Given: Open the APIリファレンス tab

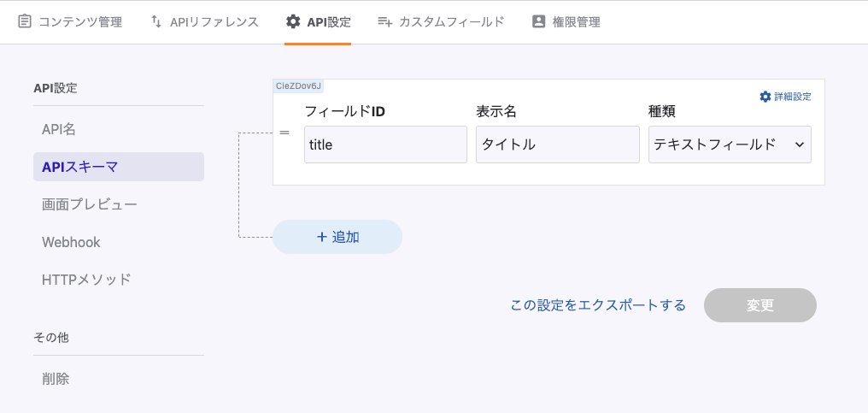Looking at the screenshot, I should point(214,22).
